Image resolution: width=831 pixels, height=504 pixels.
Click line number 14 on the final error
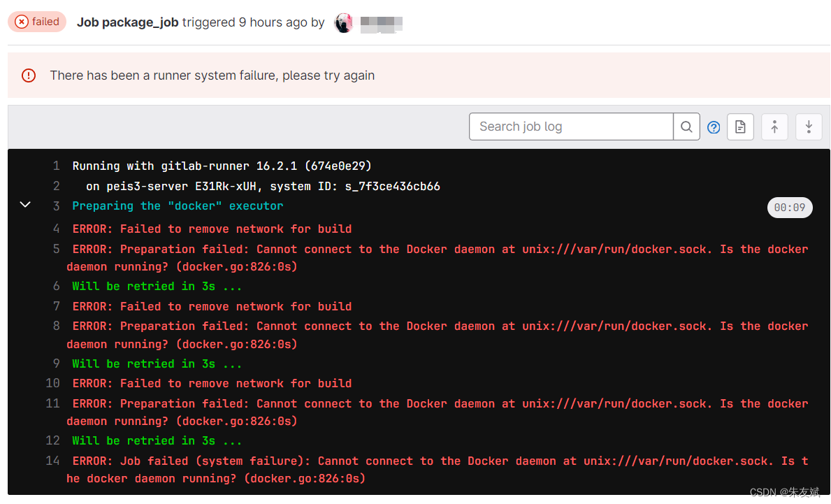tap(52, 461)
